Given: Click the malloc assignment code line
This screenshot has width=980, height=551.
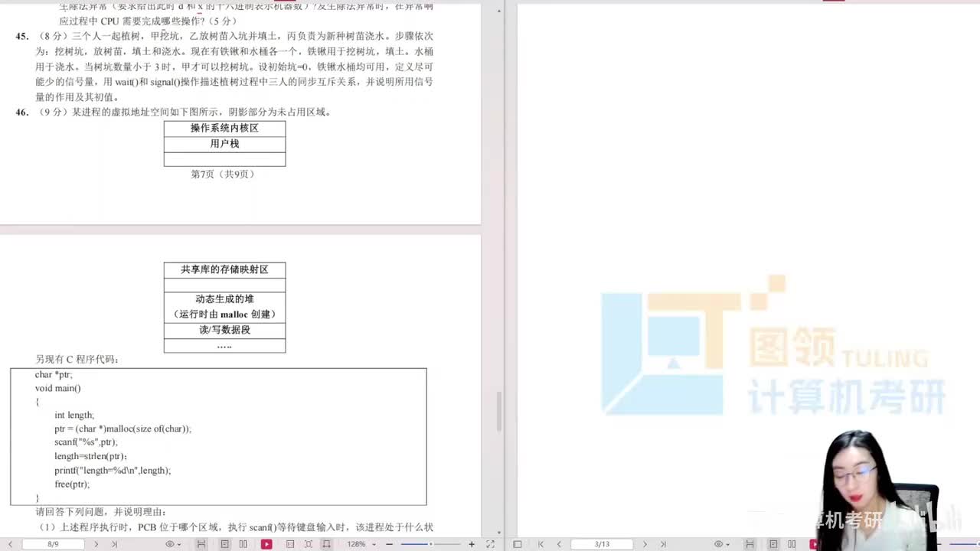Looking at the screenshot, I should point(122,429).
